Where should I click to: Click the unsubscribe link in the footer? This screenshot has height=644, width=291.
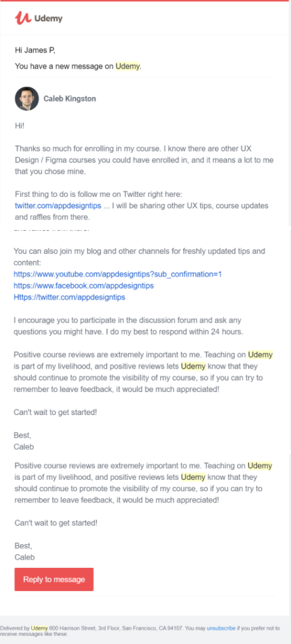pyautogui.click(x=221, y=628)
